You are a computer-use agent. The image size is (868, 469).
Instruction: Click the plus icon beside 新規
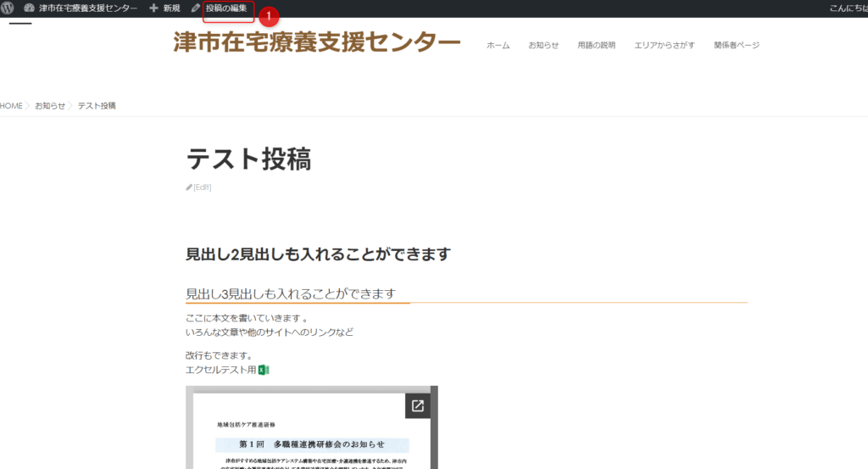point(153,8)
